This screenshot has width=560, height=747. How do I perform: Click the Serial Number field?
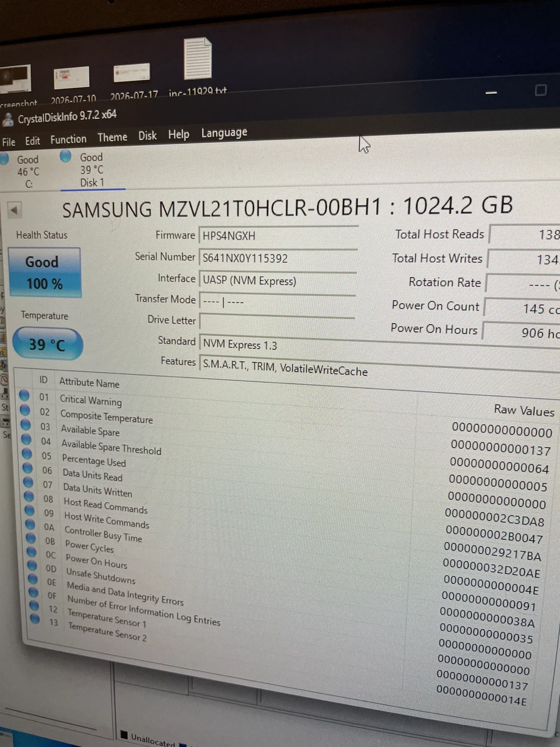tap(278, 258)
